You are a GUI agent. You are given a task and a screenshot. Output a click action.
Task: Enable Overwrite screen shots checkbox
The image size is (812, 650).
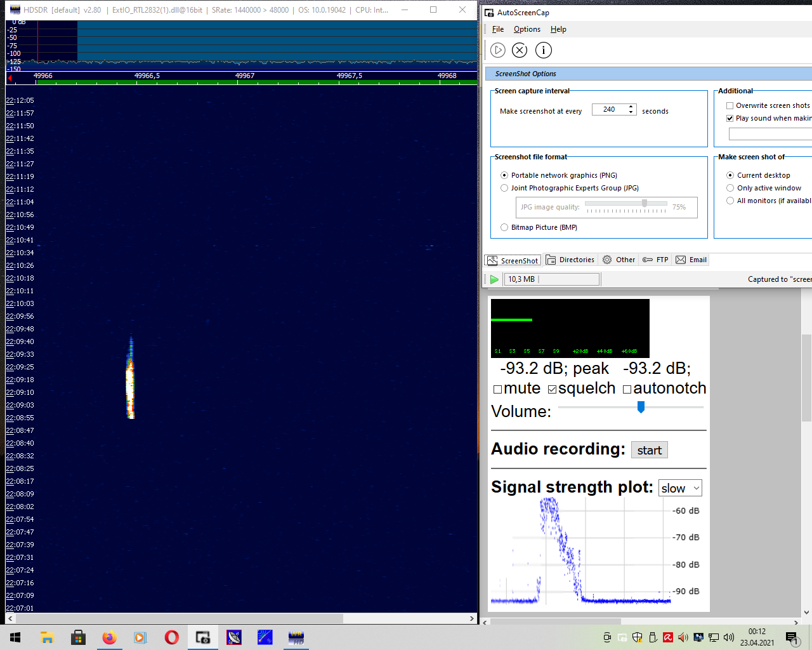(730, 105)
